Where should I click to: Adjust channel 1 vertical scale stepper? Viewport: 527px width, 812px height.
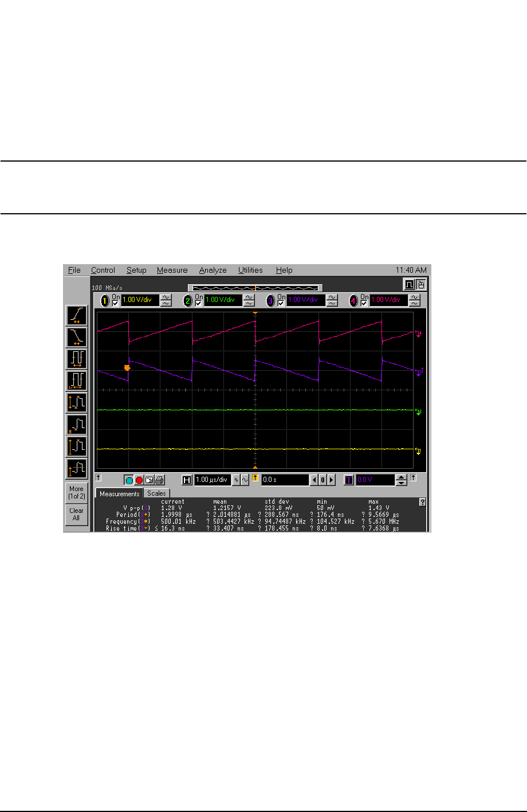pyautogui.click(x=166, y=300)
